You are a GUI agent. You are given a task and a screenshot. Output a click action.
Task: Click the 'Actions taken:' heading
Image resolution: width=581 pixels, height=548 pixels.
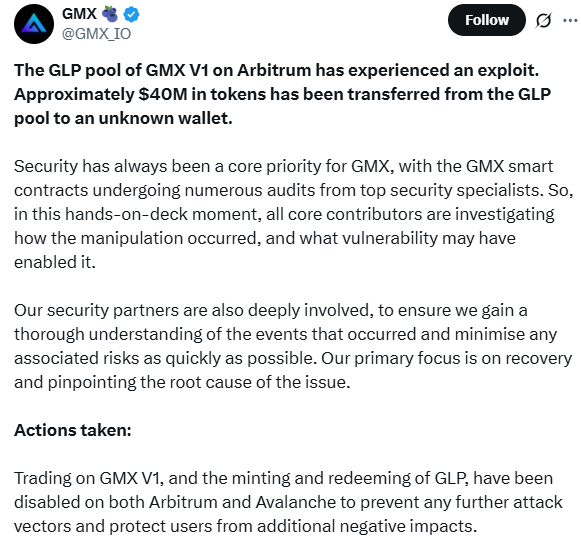(73, 430)
